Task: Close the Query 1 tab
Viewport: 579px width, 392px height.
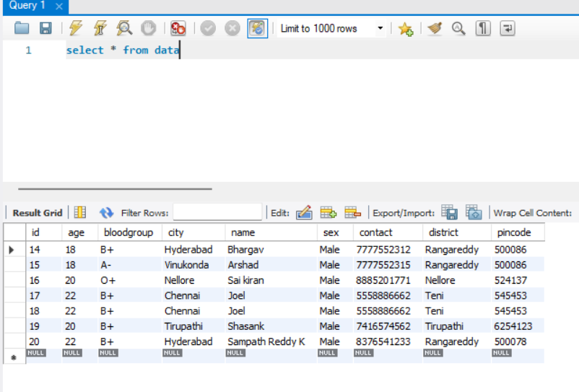Action: click(59, 6)
